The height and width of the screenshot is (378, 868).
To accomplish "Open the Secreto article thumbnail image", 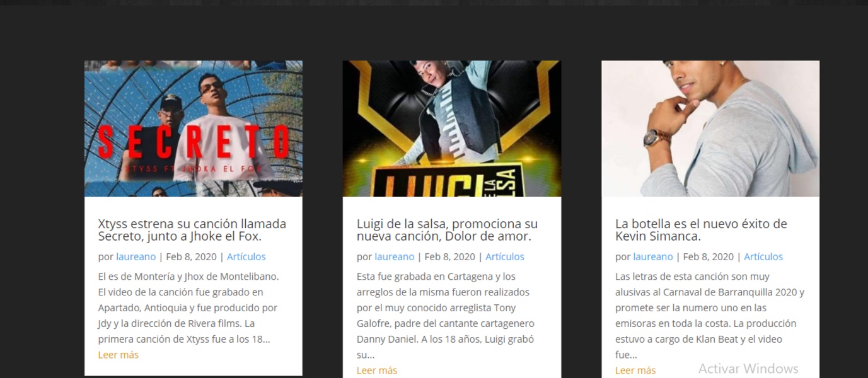I will [194, 129].
